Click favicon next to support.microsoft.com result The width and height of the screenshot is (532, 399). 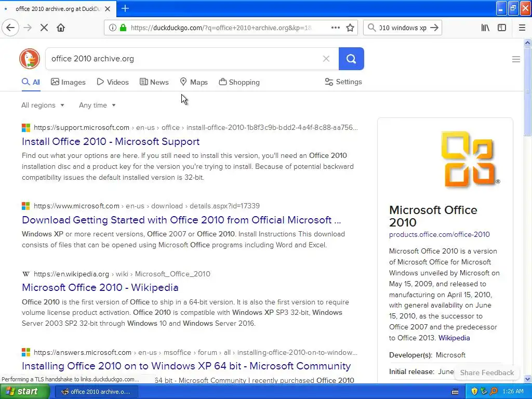tap(26, 128)
